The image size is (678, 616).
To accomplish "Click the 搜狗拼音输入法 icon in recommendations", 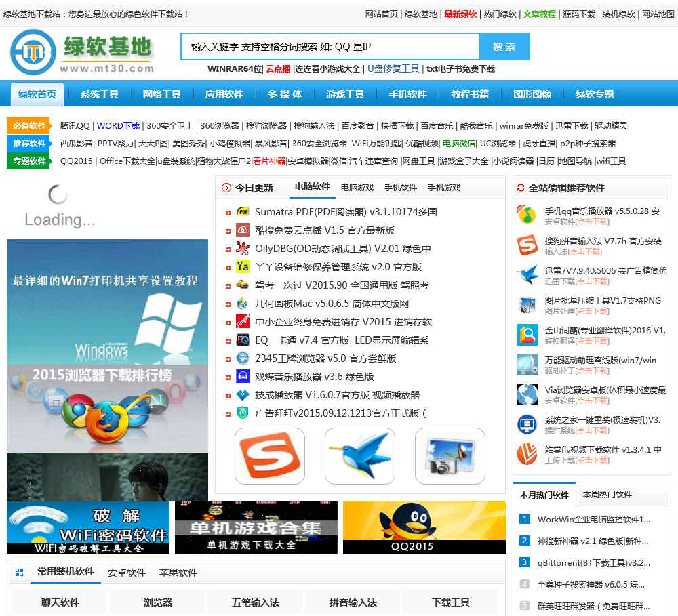I will 527,245.
